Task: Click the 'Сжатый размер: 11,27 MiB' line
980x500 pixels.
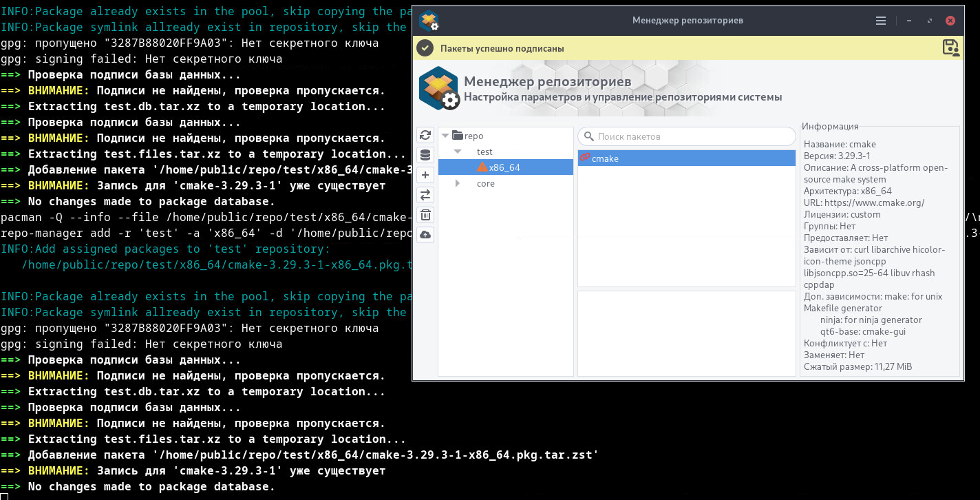Action: click(857, 366)
